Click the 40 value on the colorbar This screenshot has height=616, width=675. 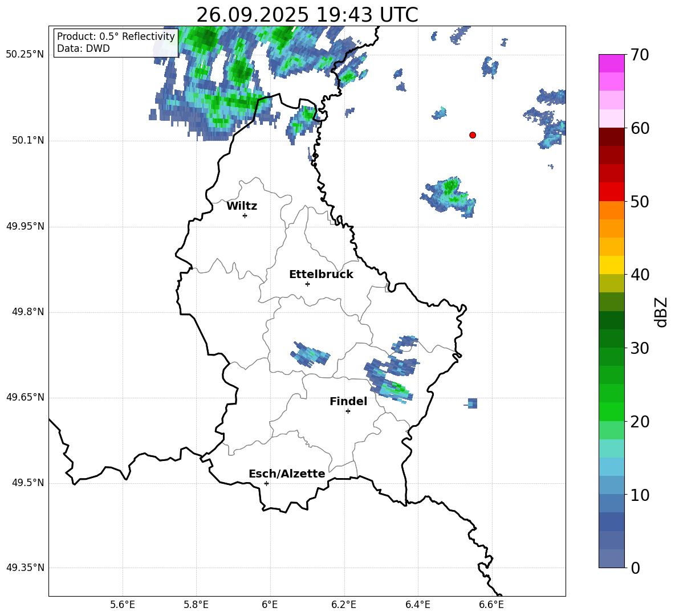click(x=640, y=275)
